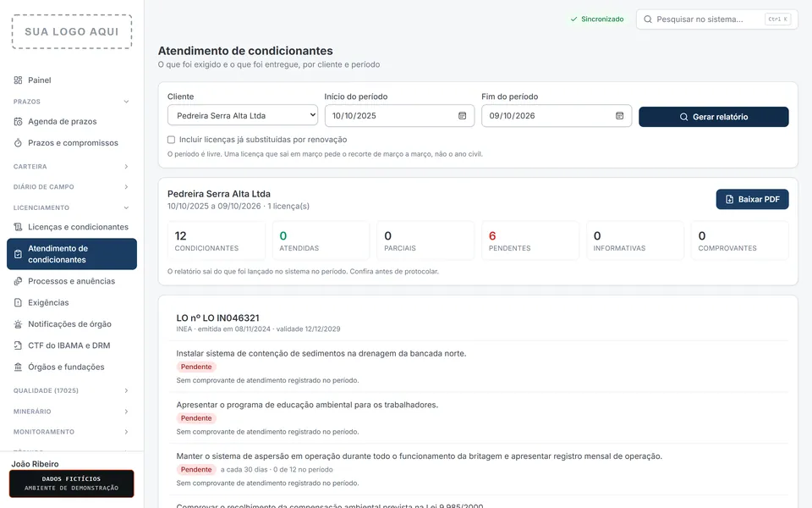The image size is (812, 508).
Task: Open Notificações de órgão
Action: [71, 324]
